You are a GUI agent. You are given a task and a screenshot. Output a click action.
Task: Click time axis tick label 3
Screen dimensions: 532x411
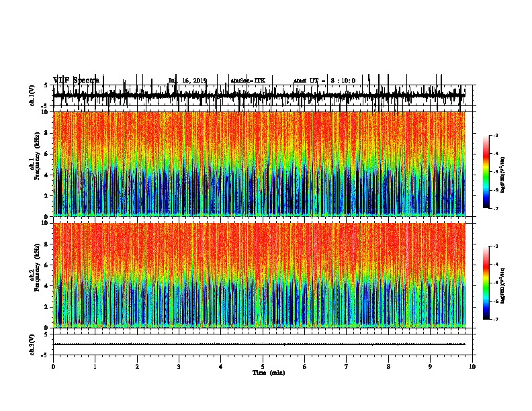point(179,367)
